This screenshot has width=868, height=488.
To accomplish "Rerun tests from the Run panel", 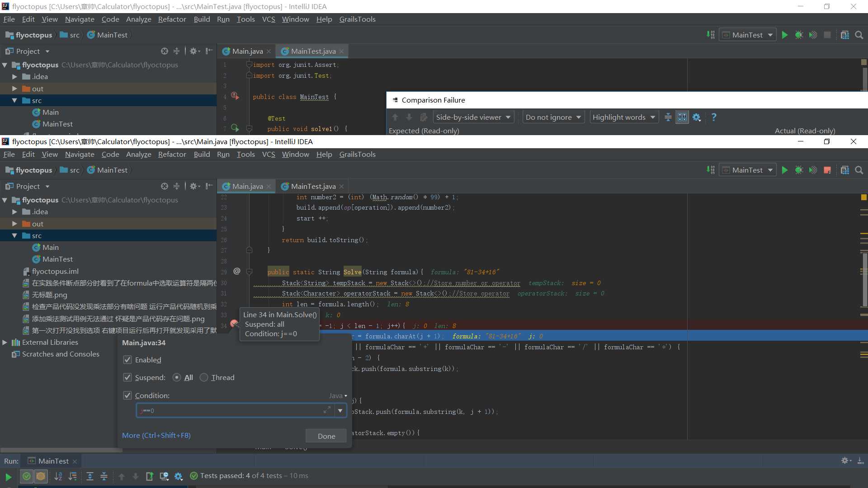I will pos(8,476).
